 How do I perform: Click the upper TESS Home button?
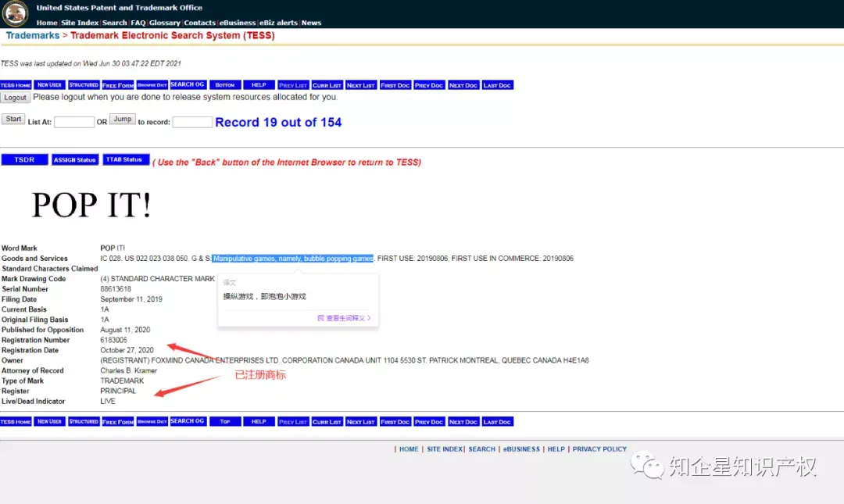[x=16, y=85]
